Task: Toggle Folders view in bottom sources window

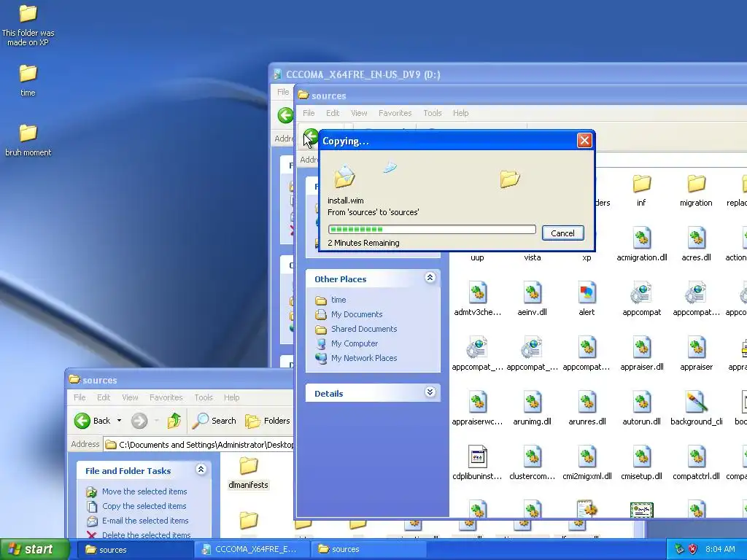Action: pos(267,421)
